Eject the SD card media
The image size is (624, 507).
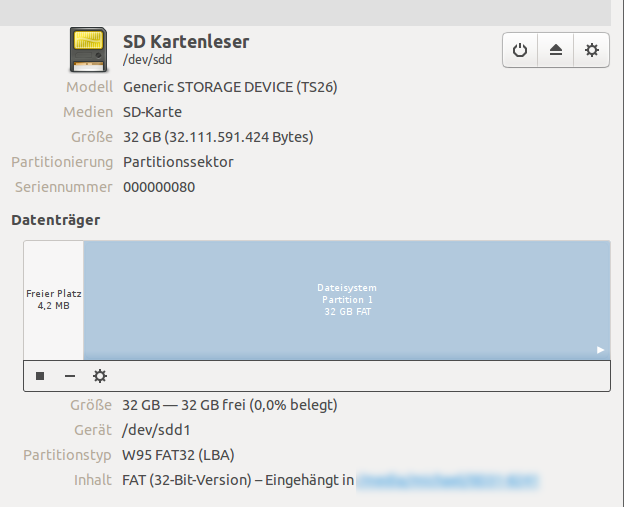coord(556,50)
